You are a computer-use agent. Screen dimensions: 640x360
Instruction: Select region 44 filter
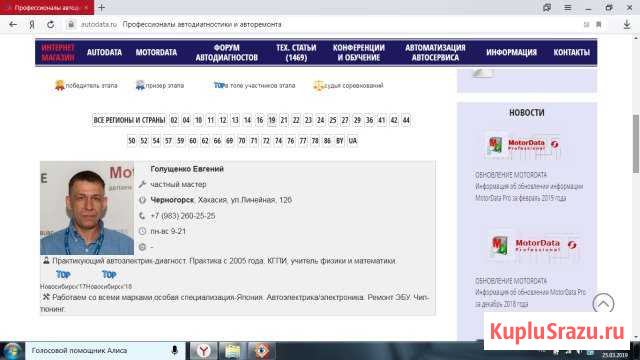click(406, 120)
